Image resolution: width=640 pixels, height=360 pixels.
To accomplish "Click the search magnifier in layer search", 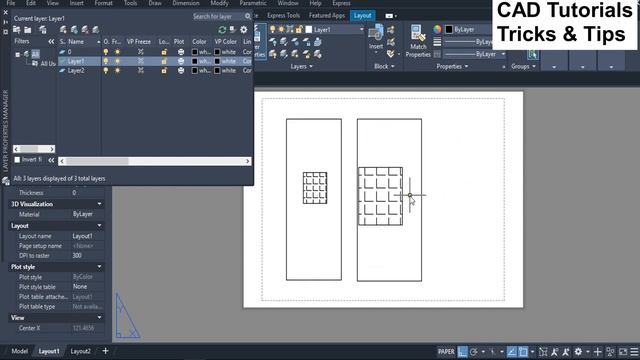I will pos(248,16).
